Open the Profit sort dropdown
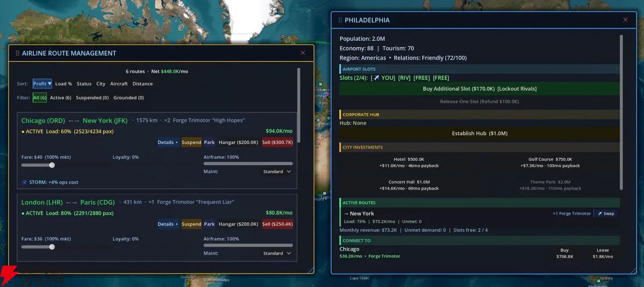The height and width of the screenshot is (287, 644). coord(42,84)
